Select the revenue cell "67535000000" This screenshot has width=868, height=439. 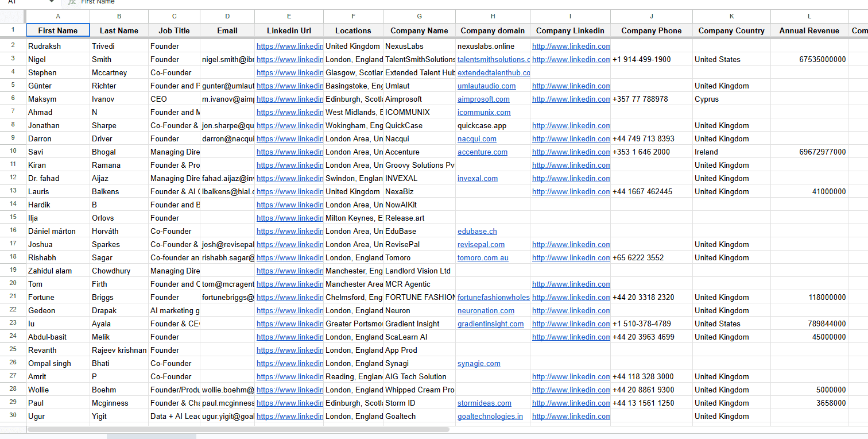(x=809, y=59)
